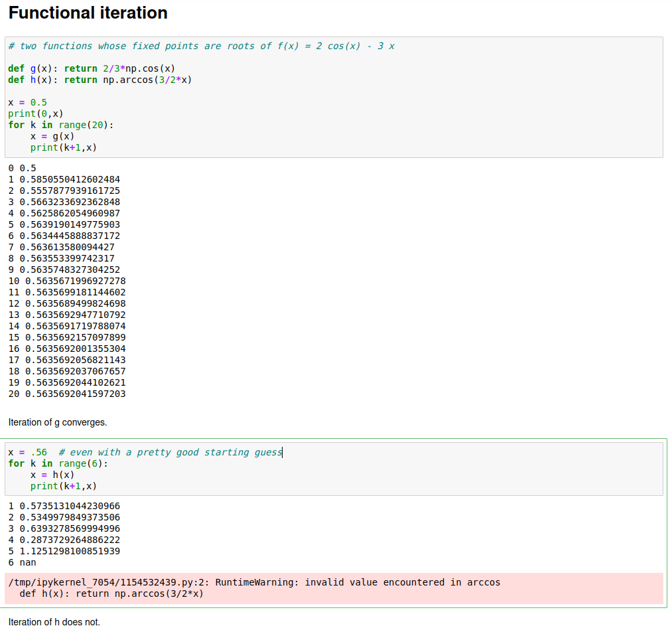Screen dimensions: 672x630
Task: Click the print(0,x) statement
Action: pos(35,114)
